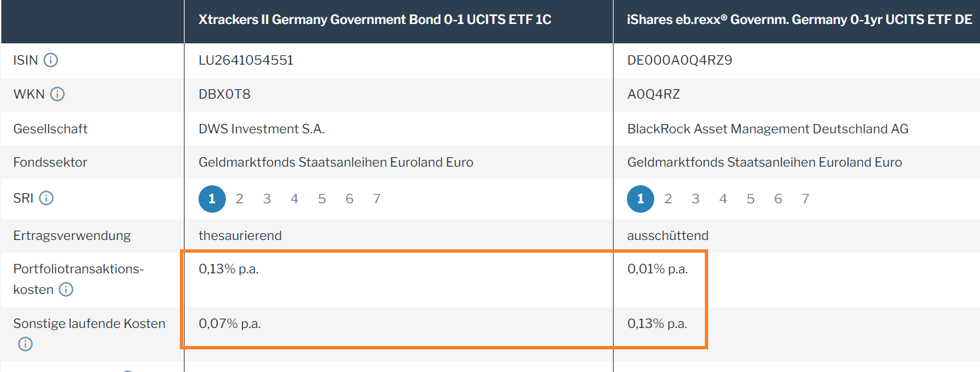The image size is (980, 372).
Task: Select highlighted SRI 1 badge for Xtrackers fund
Action: click(212, 199)
